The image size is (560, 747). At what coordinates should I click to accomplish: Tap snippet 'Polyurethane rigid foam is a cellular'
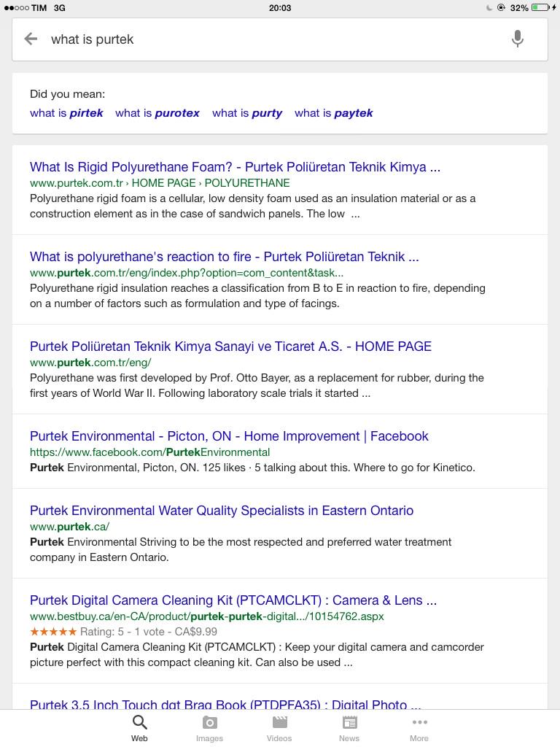pos(252,206)
